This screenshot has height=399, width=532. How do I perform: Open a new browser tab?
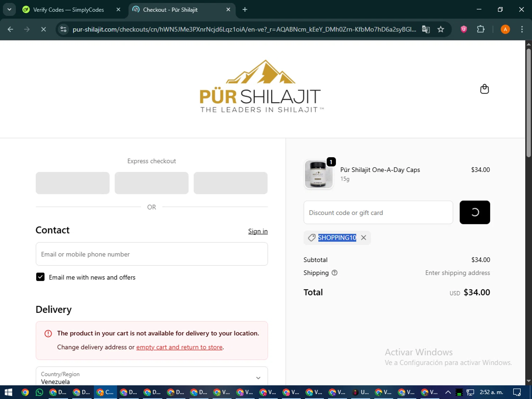245,10
